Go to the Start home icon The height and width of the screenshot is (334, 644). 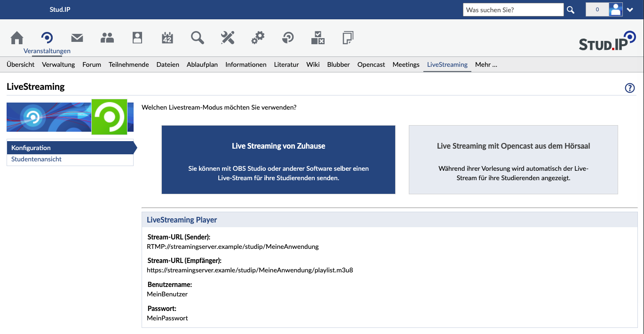(17, 38)
